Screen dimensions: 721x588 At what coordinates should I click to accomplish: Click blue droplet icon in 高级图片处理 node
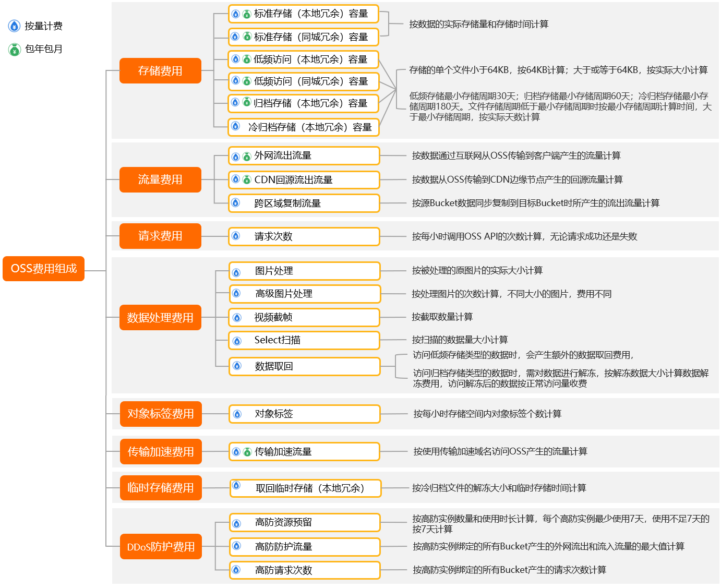(x=236, y=293)
